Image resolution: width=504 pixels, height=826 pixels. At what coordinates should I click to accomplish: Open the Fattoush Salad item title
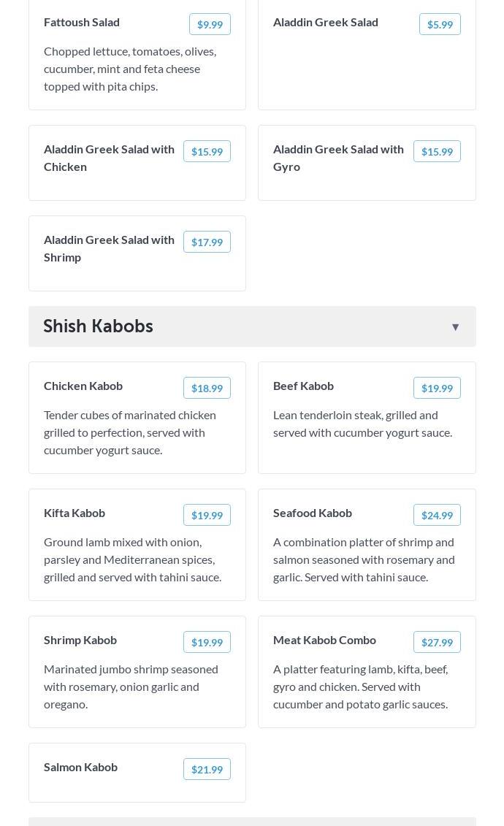pyautogui.click(x=82, y=23)
